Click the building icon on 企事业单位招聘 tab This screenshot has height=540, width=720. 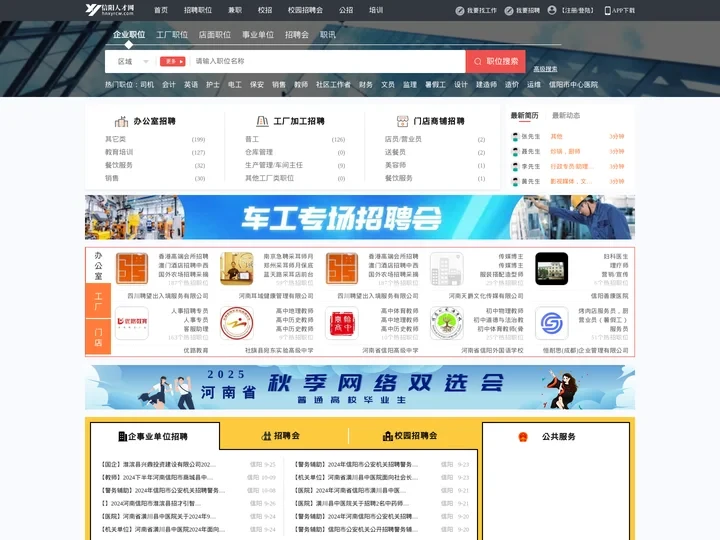point(122,436)
